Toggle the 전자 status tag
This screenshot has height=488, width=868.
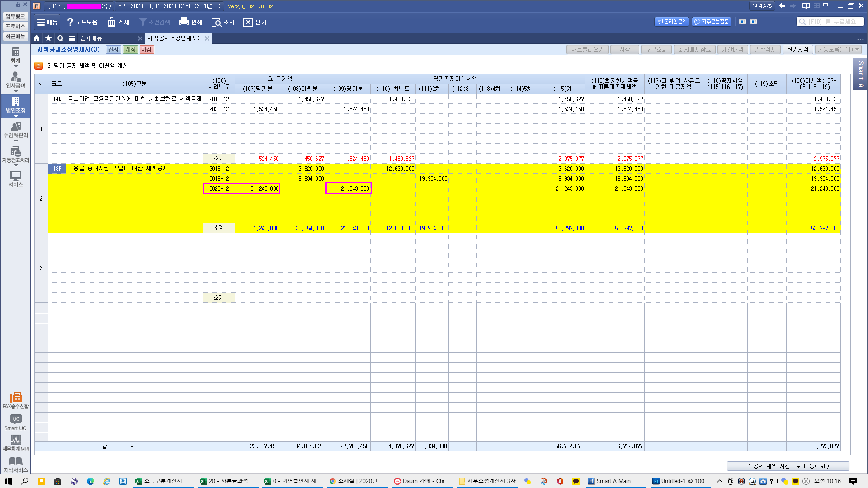pyautogui.click(x=113, y=50)
